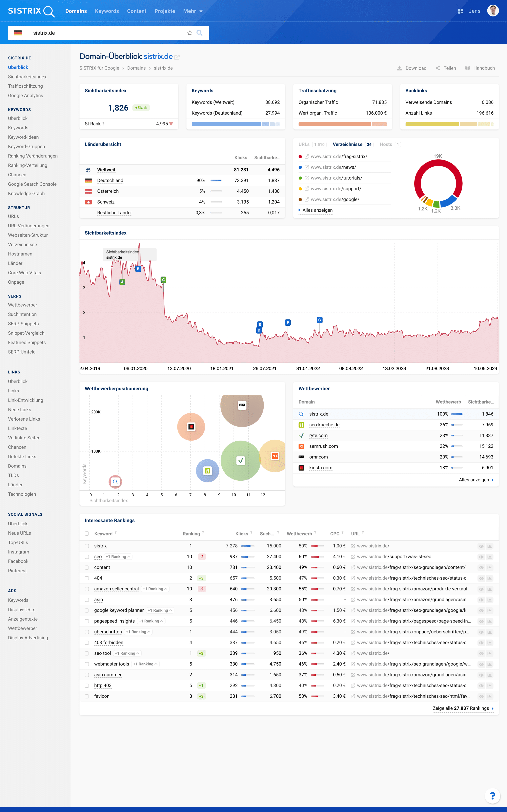The image size is (507, 812).
Task: Toggle eye icon in the asin row
Action: coord(481,600)
